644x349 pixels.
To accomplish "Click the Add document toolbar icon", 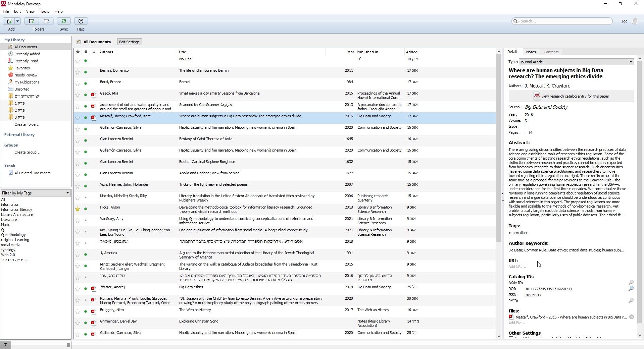I will [9, 21].
